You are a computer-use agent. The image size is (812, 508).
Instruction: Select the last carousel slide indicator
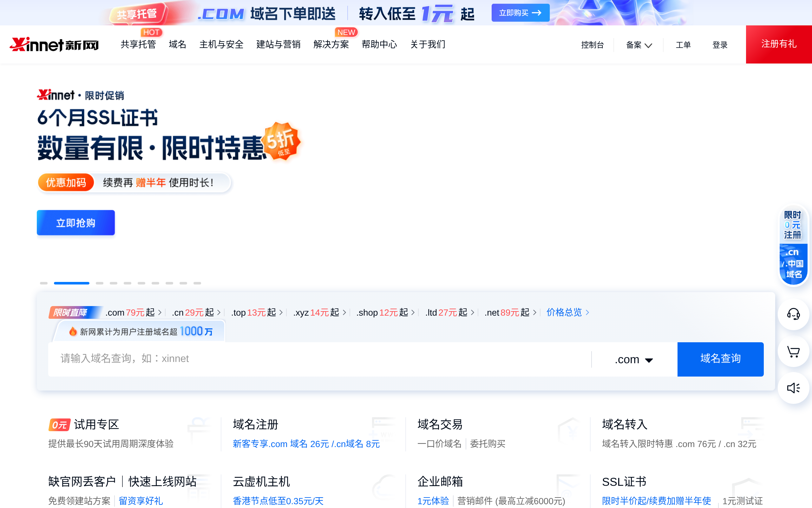coord(197,283)
